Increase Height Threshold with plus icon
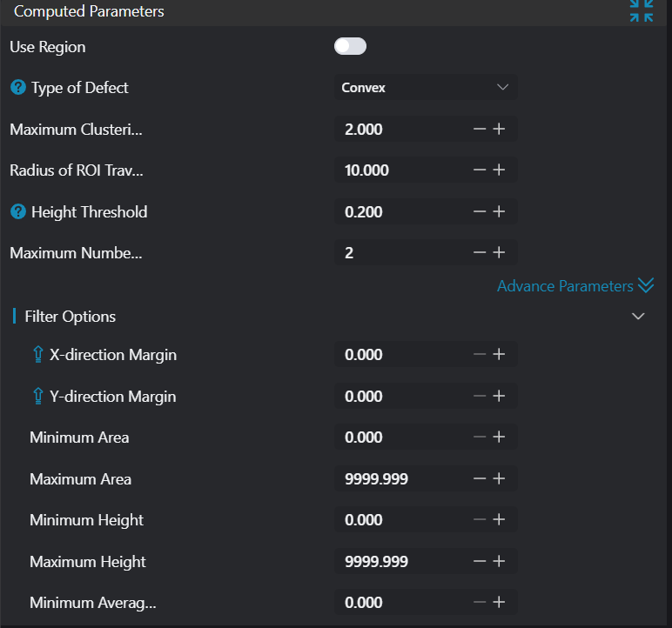The width and height of the screenshot is (672, 628). point(499,212)
